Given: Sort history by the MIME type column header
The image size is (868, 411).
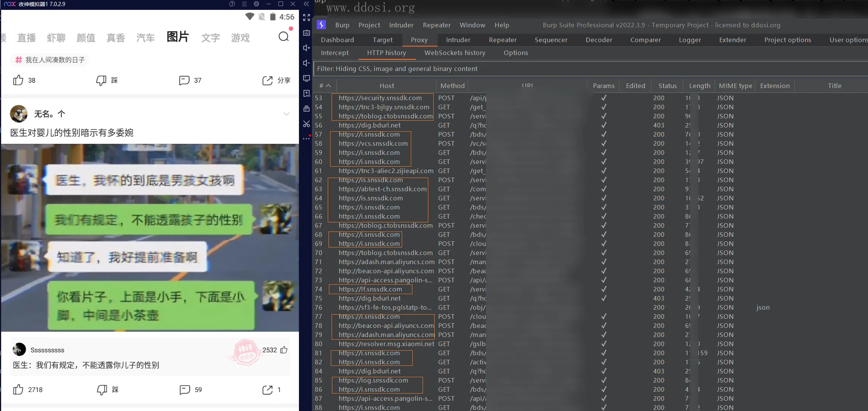Looking at the screenshot, I should tap(735, 86).
